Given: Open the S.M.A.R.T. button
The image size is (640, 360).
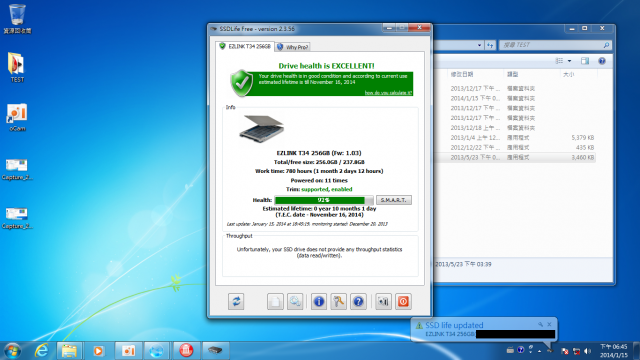Looking at the screenshot, I should 393,200.
